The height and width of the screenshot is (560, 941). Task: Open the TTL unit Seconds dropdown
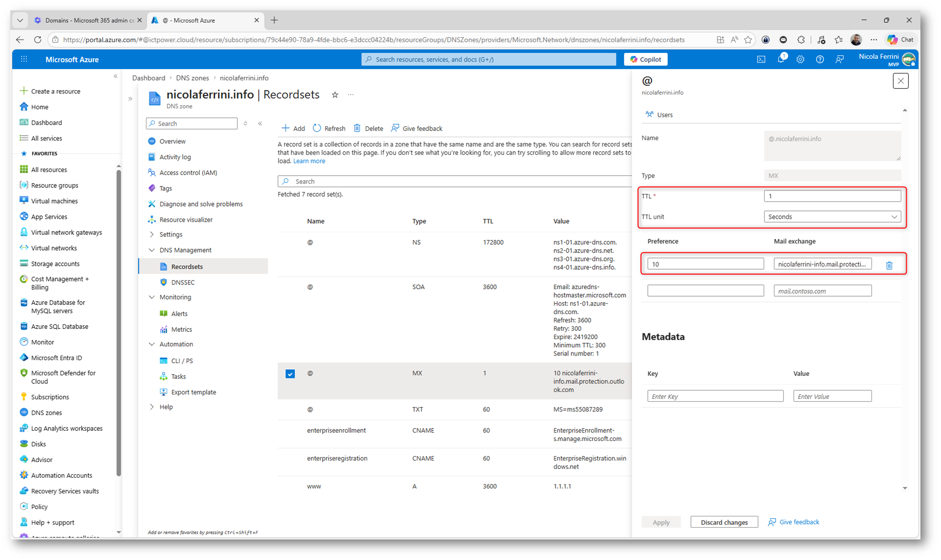pyautogui.click(x=832, y=217)
